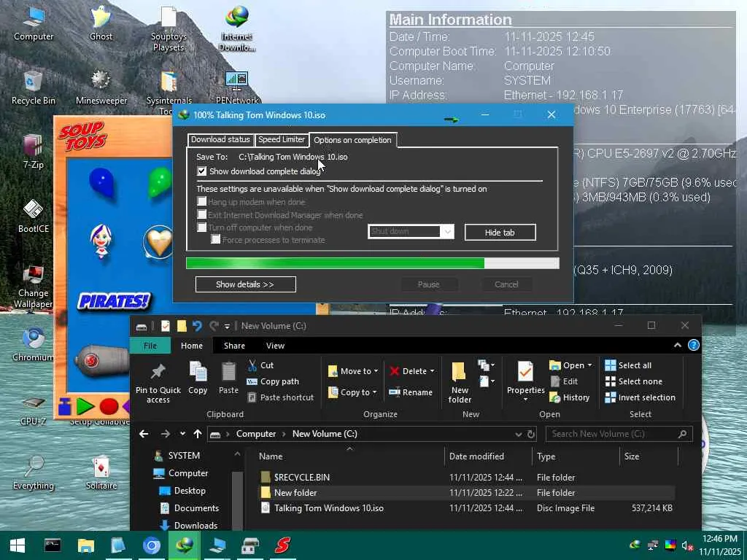Open the Share ribbon tab

click(x=234, y=346)
